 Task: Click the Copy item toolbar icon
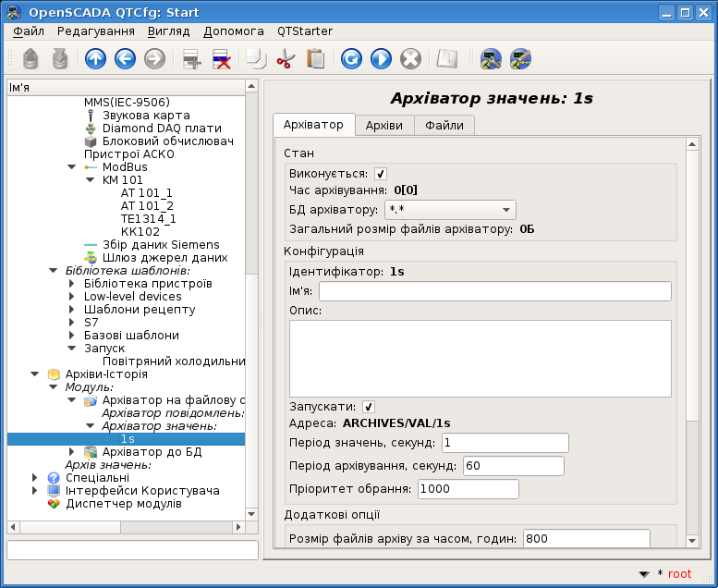(x=257, y=59)
